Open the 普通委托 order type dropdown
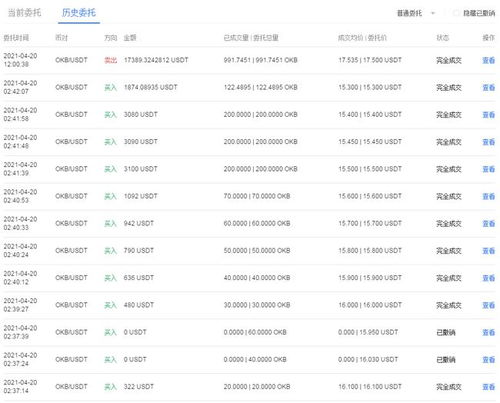Screen dimensions: 500x403 tap(416, 13)
